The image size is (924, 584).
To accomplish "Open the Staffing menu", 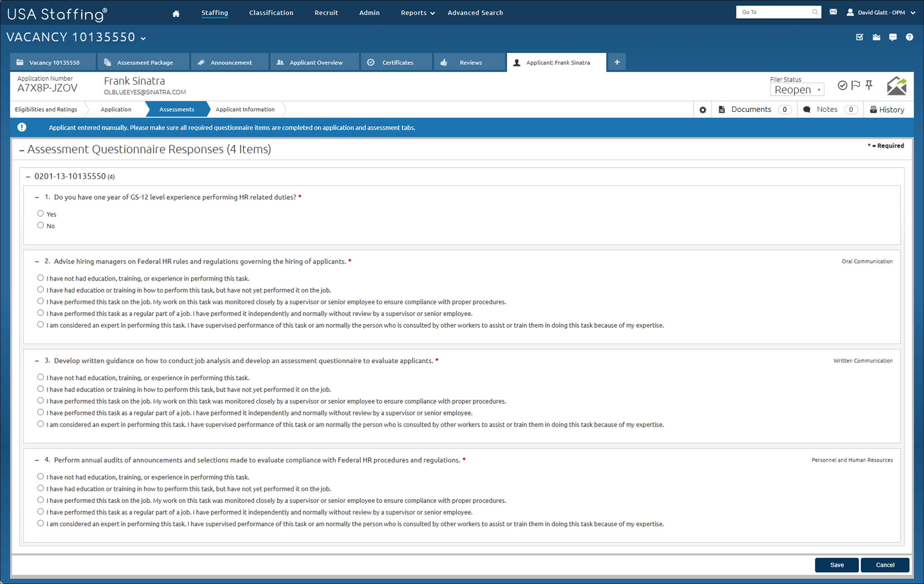I will coord(215,13).
